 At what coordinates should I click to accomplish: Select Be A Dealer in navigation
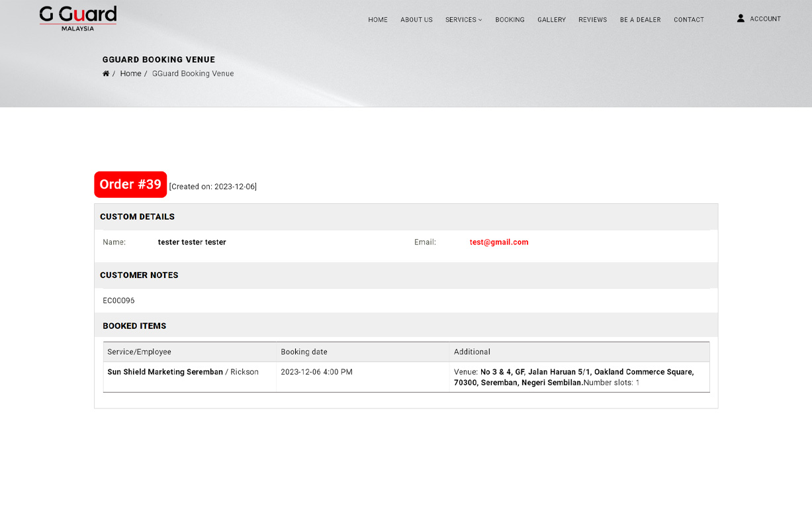coord(640,20)
